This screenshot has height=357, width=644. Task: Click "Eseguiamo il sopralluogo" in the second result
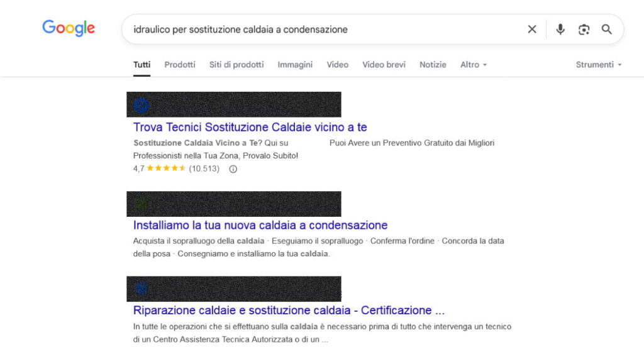[x=317, y=241]
